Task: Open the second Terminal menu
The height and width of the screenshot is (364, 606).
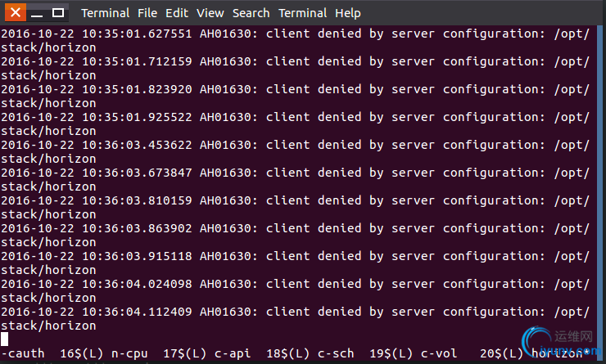Action: pyautogui.click(x=303, y=13)
